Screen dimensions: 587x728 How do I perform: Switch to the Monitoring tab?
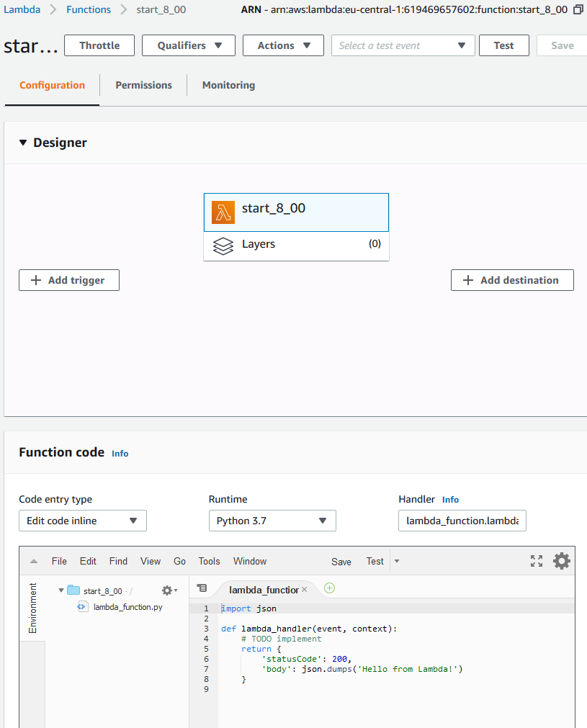coord(228,86)
